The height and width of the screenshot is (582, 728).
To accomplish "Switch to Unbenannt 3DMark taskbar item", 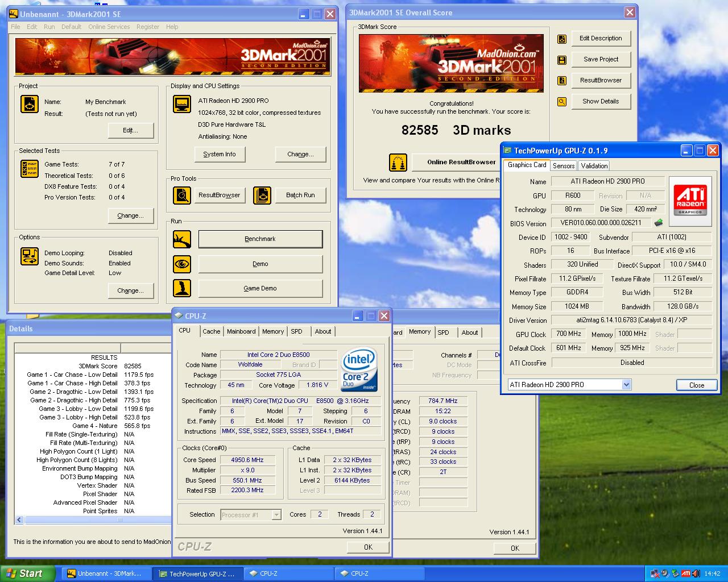I will pos(106,573).
